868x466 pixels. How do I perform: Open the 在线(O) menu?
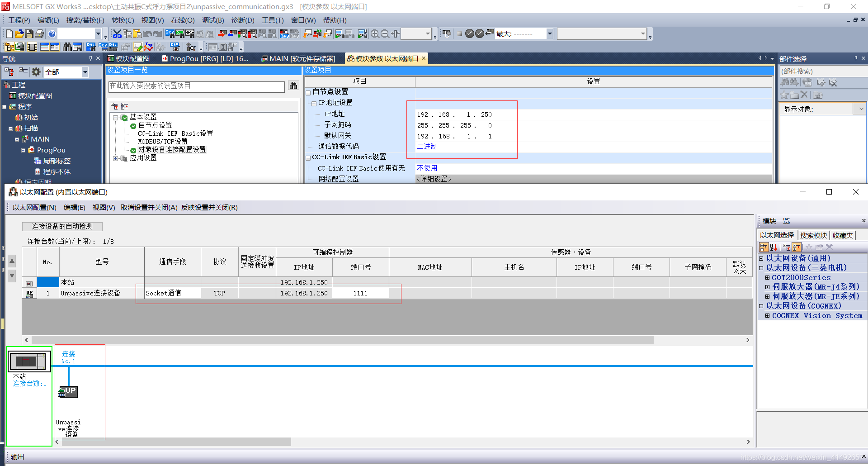tap(183, 20)
